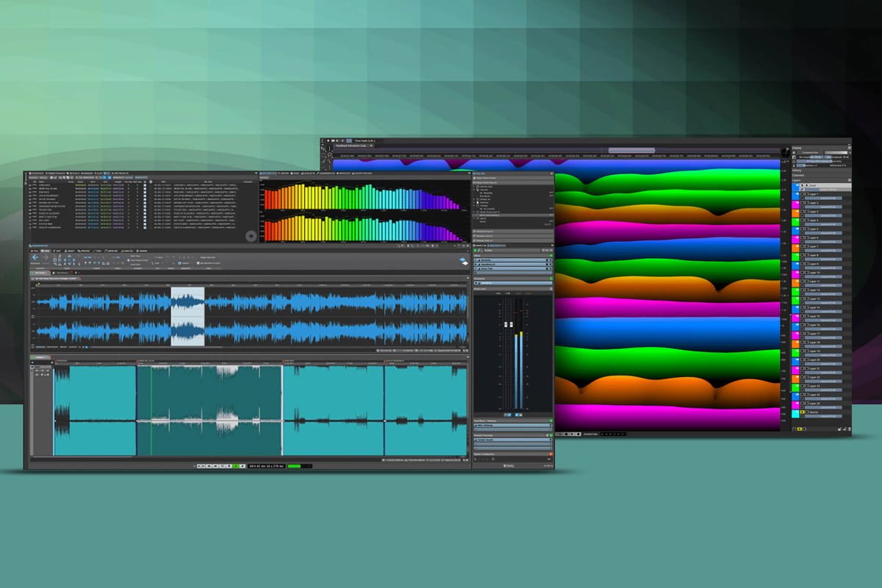
Task: Open the Layers panel options menu icon
Action: pyautogui.click(x=849, y=180)
